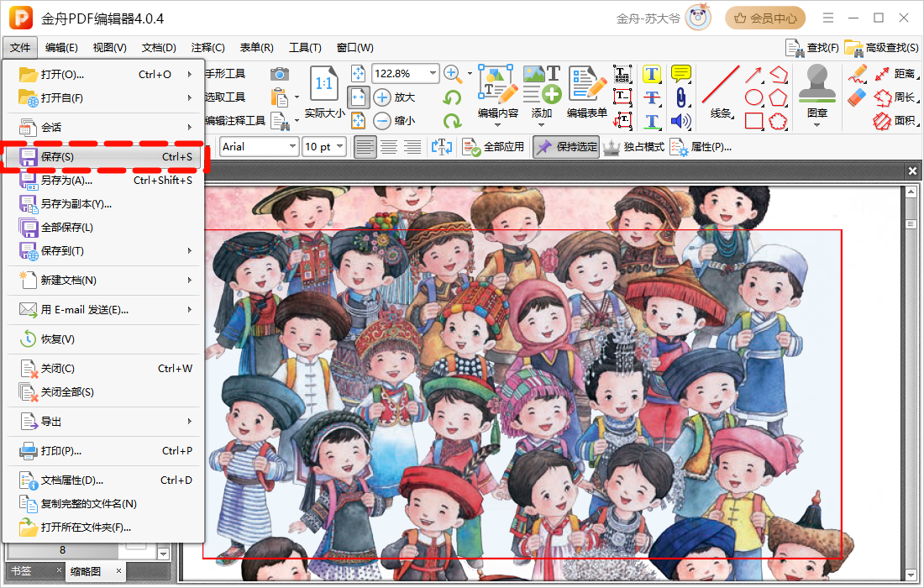Rotate page clockwise with green arrow

(453, 121)
